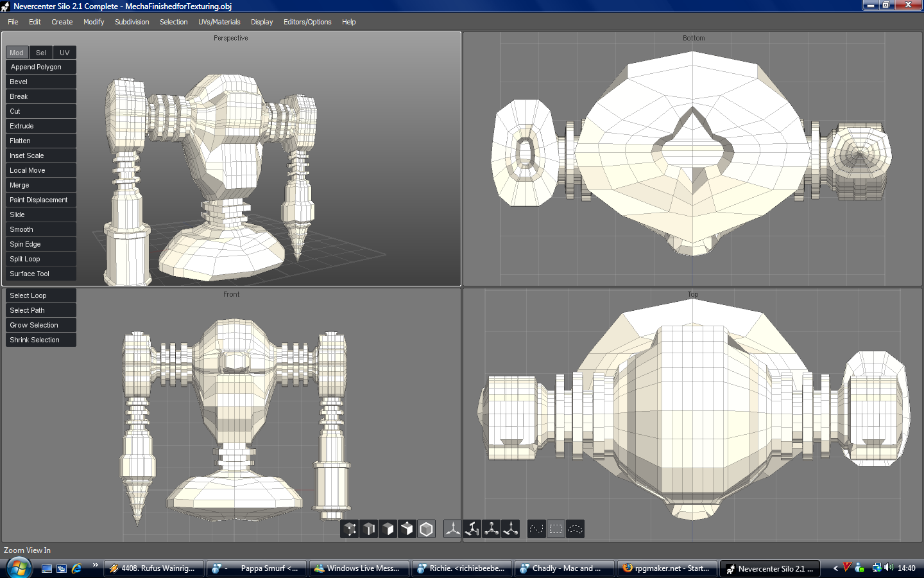Select the translate manipulator arrows icon

coord(453,529)
